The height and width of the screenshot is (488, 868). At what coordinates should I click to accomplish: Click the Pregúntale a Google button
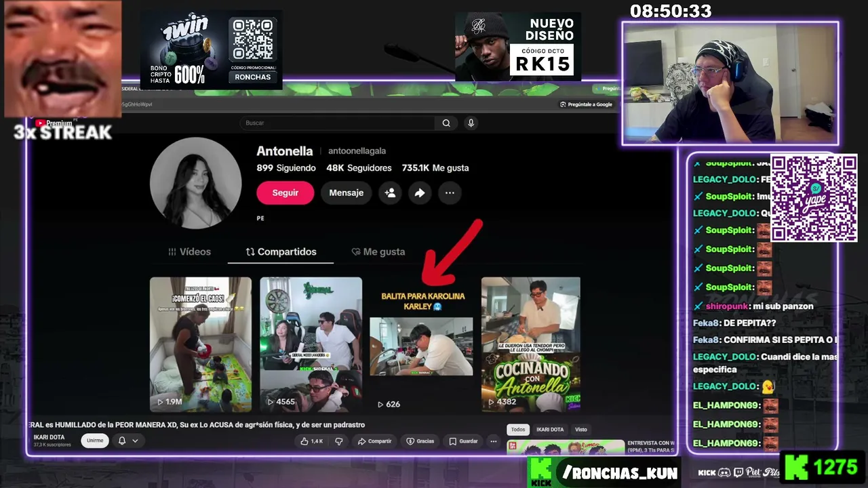coord(586,104)
